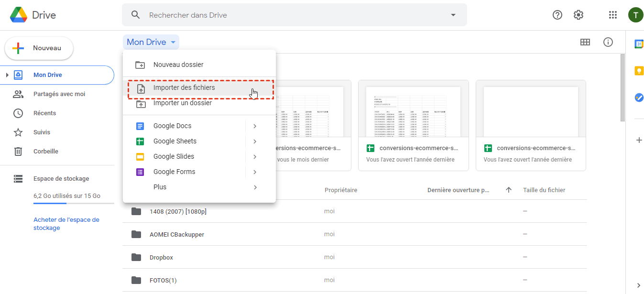The image size is (644, 294).
Task: Expand Plus submenu arrow
Action: point(255,187)
